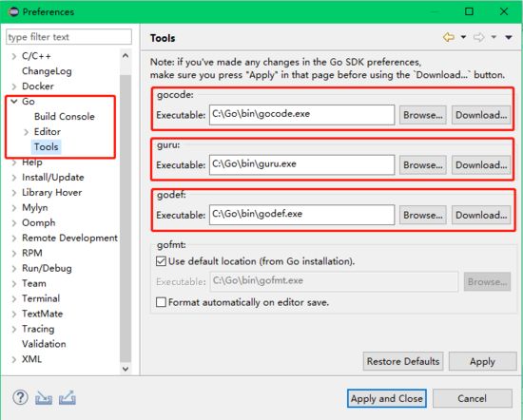Click the export preferences icon

[68, 397]
